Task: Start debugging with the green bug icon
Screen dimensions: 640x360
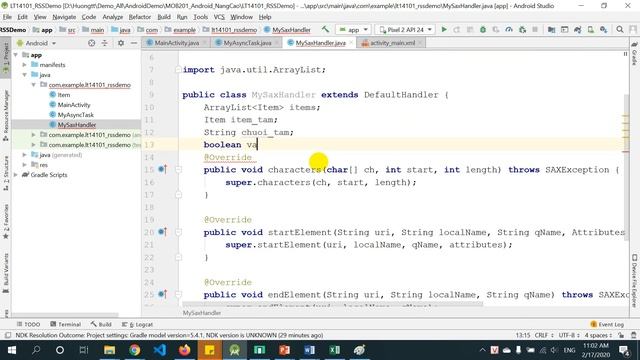Action: pos(483,29)
